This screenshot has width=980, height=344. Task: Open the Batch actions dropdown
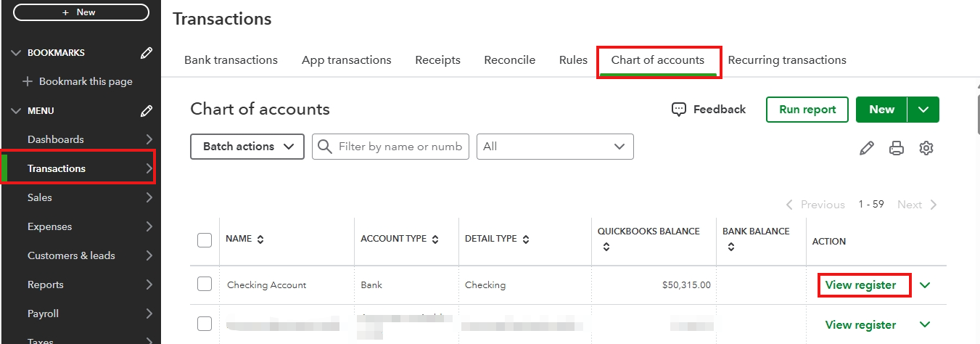tap(247, 147)
